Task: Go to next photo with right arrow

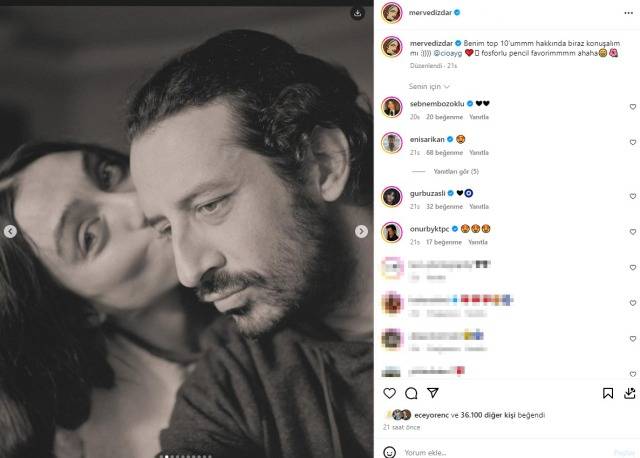Action: click(x=361, y=231)
